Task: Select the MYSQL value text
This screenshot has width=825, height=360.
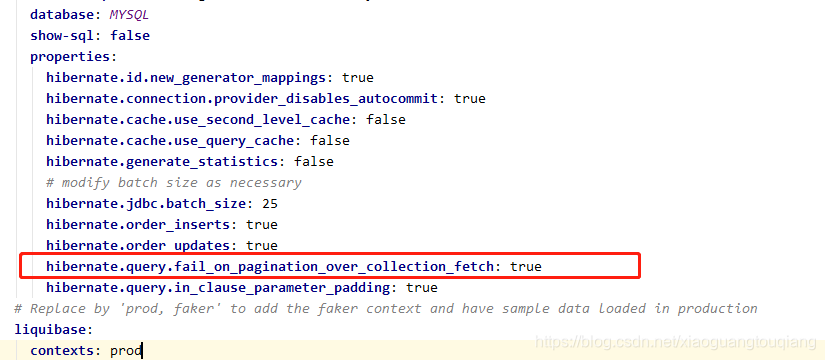Action: 129,15
